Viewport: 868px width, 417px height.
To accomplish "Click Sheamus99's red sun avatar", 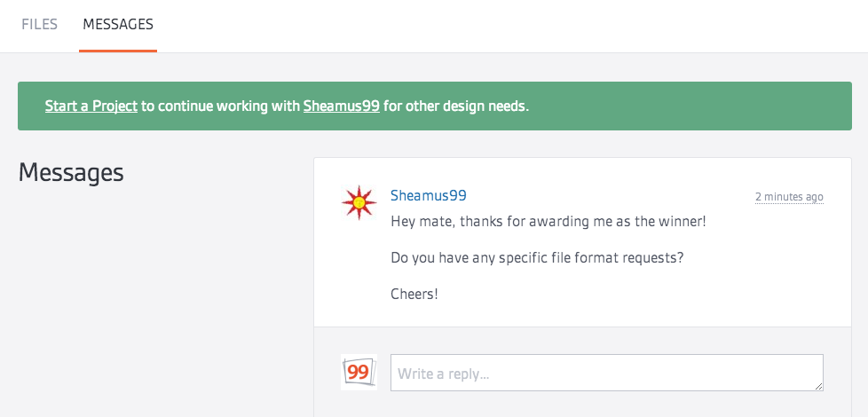I will coord(359,203).
